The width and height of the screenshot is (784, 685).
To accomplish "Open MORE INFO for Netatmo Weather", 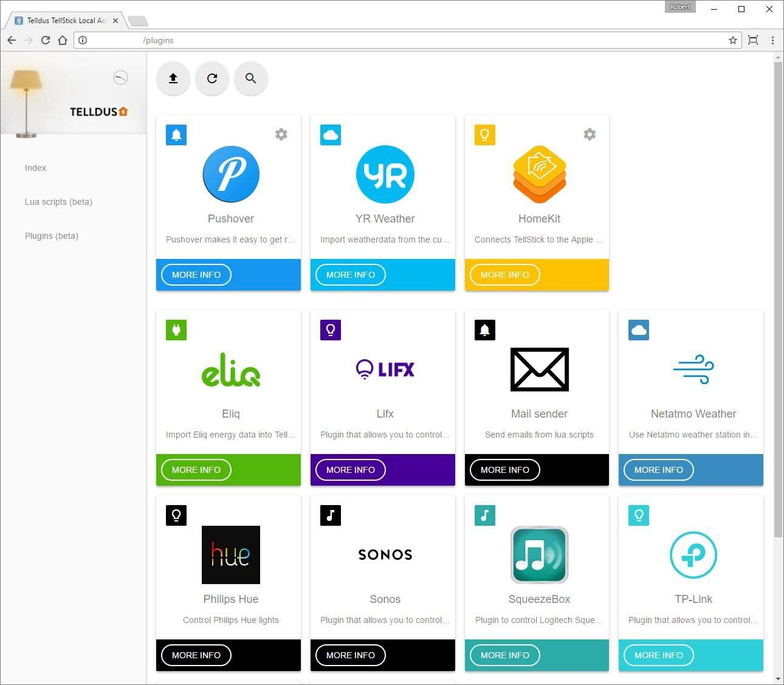I will pyautogui.click(x=659, y=470).
